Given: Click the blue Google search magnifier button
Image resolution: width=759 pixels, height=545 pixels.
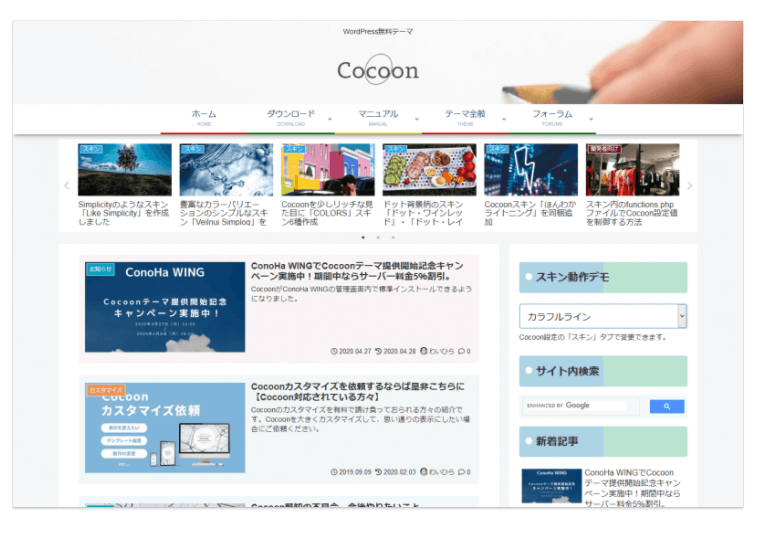Looking at the screenshot, I should [x=666, y=406].
